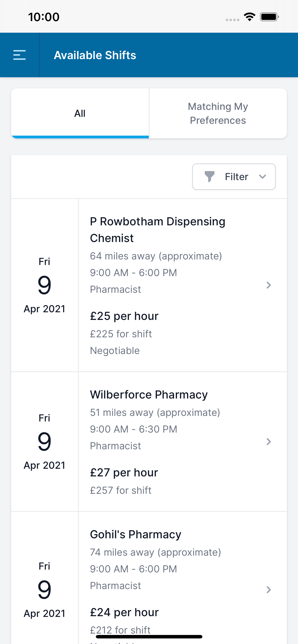Tap the £27 per hour rate
The height and width of the screenshot is (644, 298).
point(124,472)
